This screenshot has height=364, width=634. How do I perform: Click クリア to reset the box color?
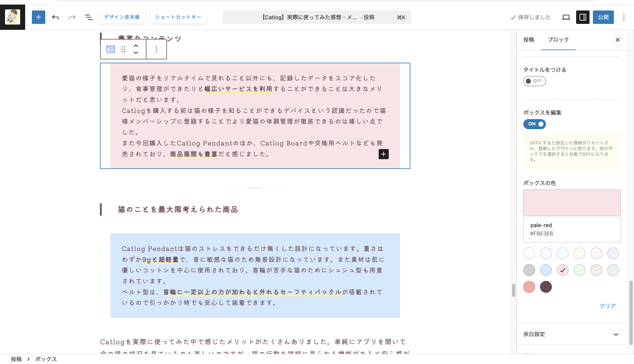pyautogui.click(x=608, y=306)
